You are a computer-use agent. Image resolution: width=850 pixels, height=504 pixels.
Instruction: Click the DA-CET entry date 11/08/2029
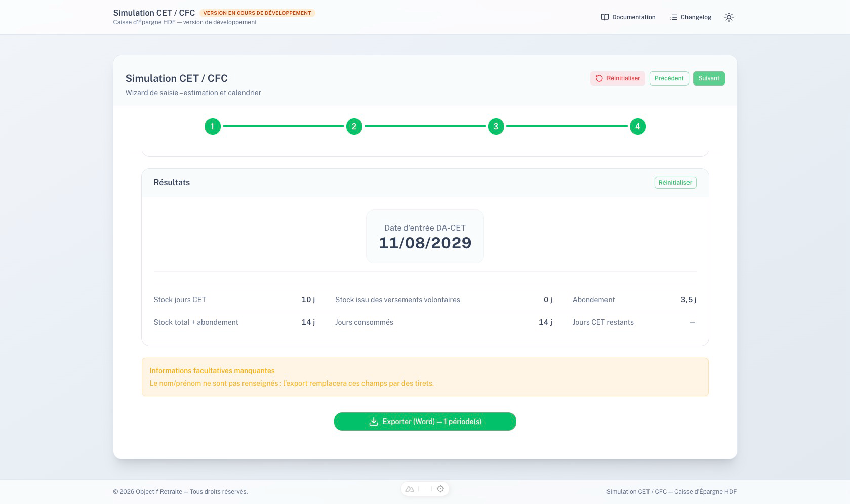(x=425, y=243)
